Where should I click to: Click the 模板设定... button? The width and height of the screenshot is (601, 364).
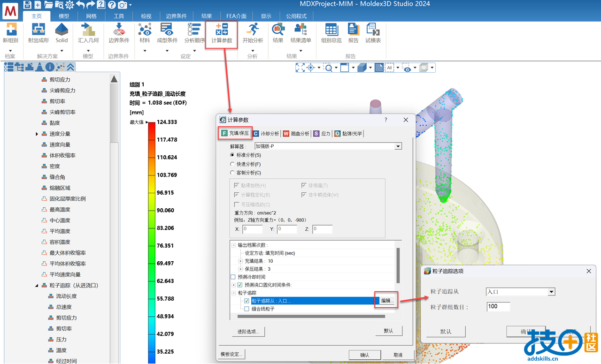231,354
